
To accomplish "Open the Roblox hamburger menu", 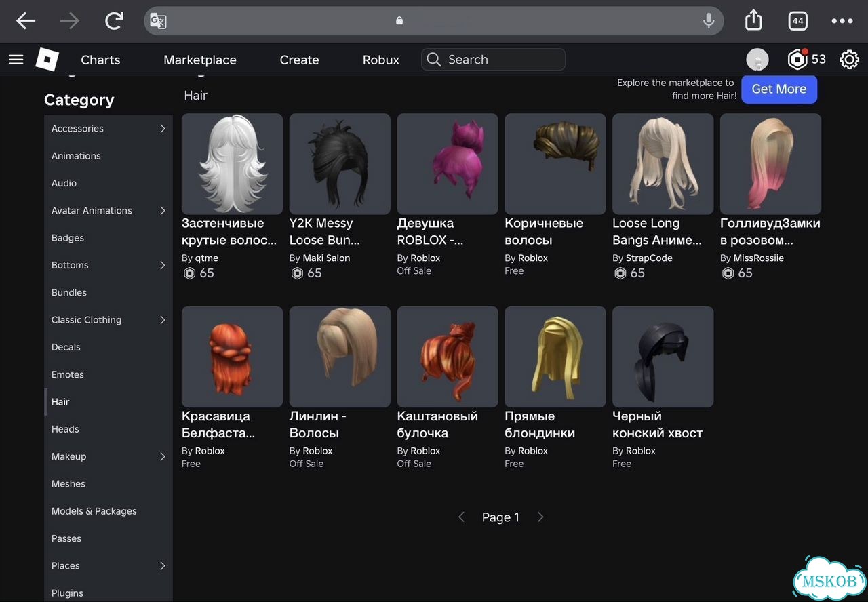I will point(16,60).
